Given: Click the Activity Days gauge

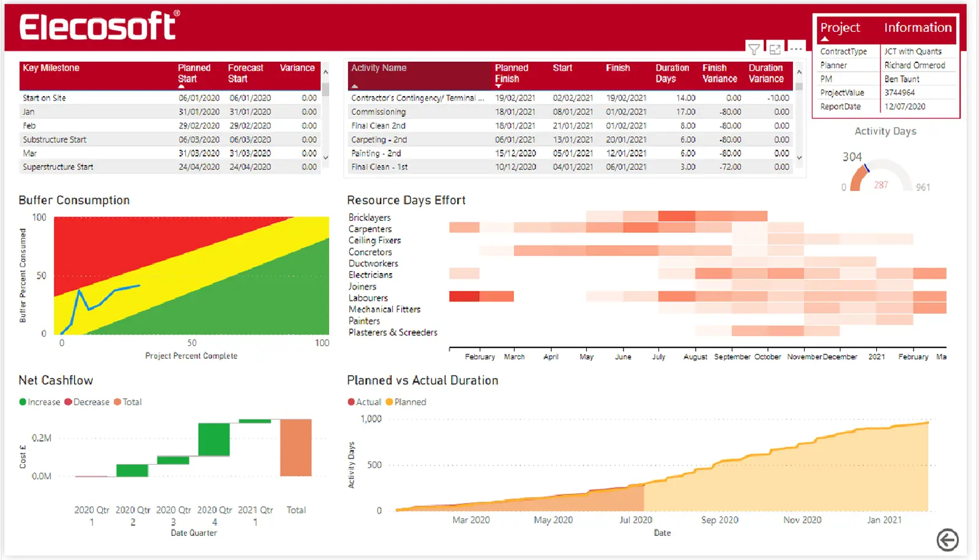Looking at the screenshot, I should click(881, 171).
